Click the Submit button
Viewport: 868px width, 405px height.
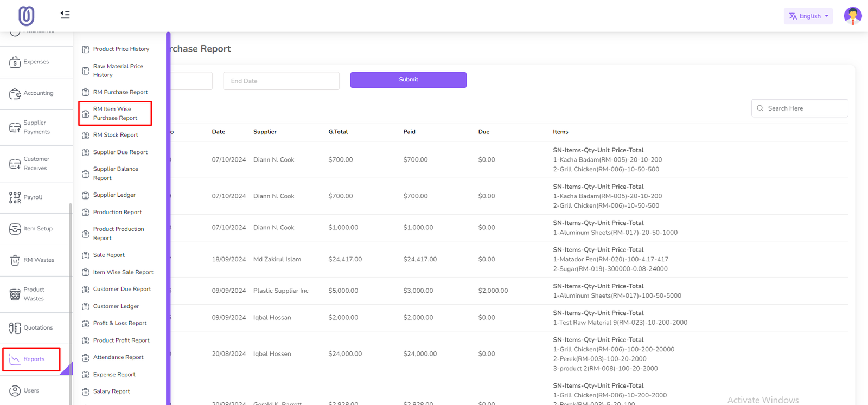(x=408, y=80)
